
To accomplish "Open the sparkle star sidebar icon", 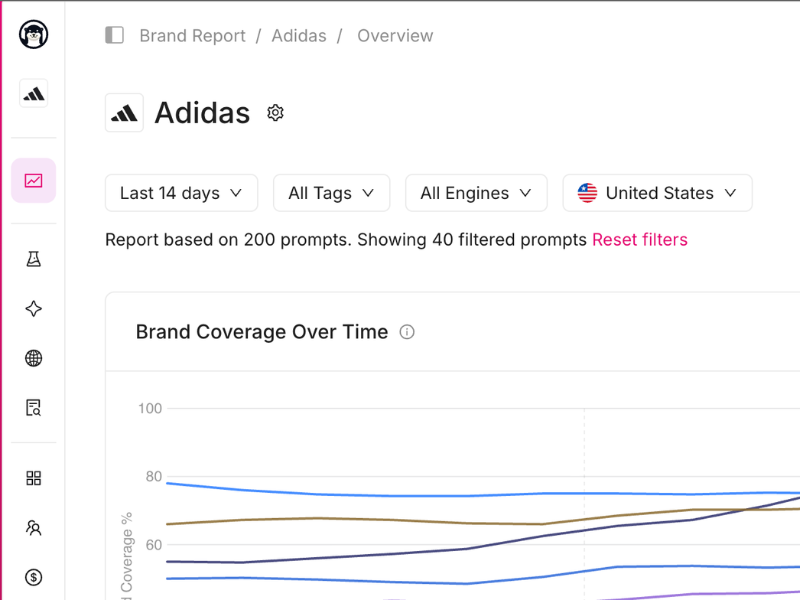I will (x=34, y=309).
